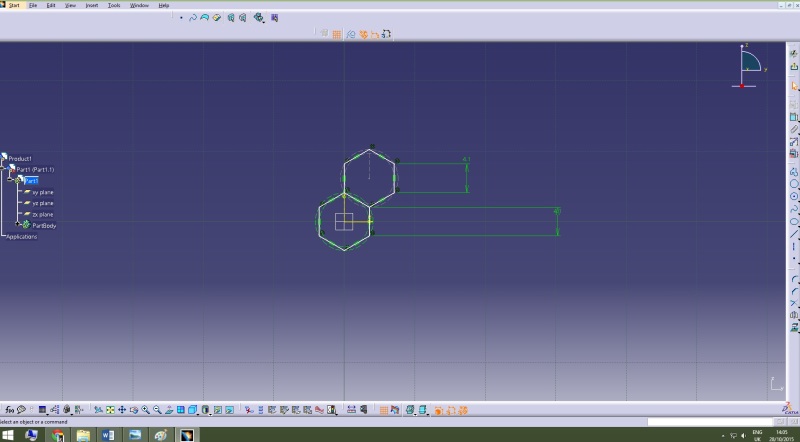Select the Ellipse tool
Screen dimensions: 800x442
pyautogui.click(x=794, y=222)
